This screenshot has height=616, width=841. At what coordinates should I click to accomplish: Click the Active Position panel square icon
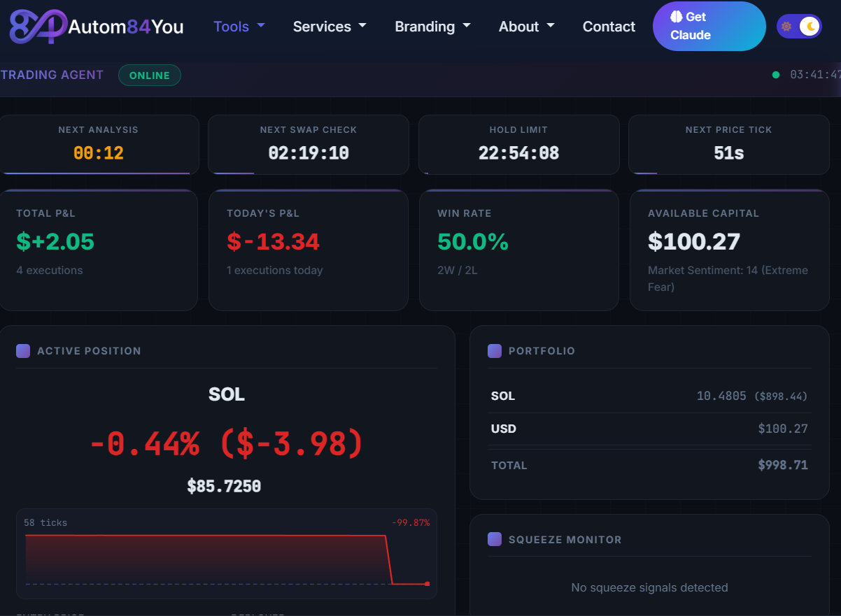tap(23, 350)
